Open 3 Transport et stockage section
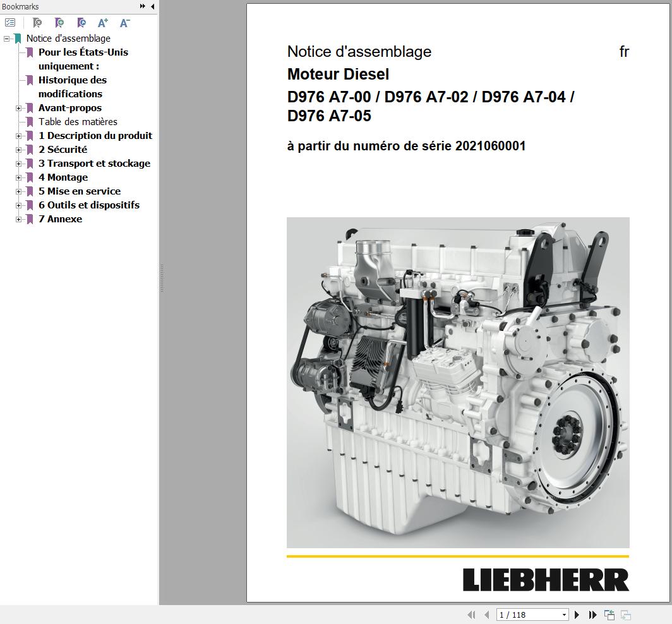Image resolution: width=672 pixels, height=624 pixels. click(x=94, y=164)
